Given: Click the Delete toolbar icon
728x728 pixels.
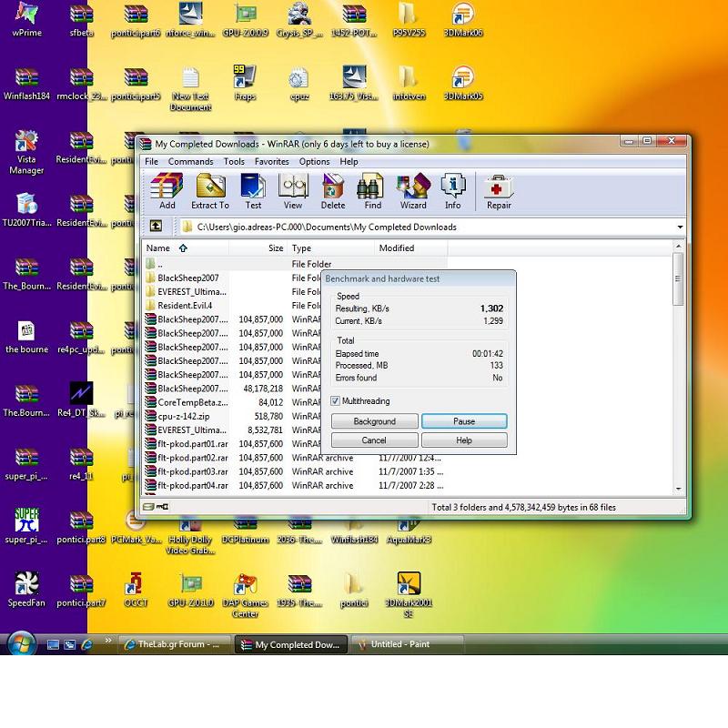Looking at the screenshot, I should tap(333, 191).
